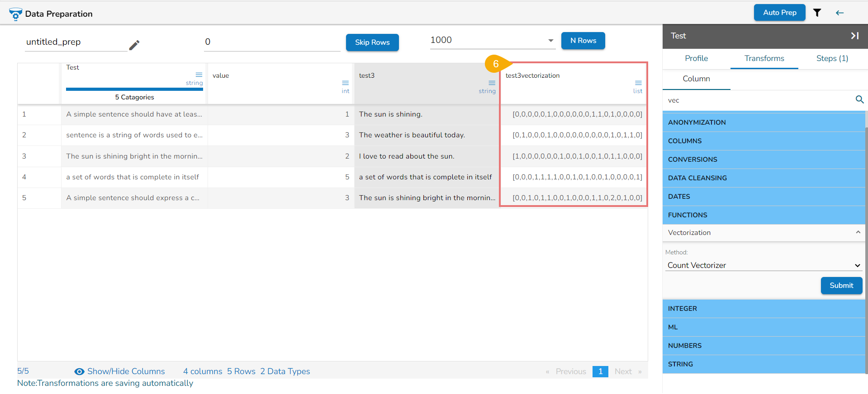Click the filter funnel icon

[x=817, y=13]
